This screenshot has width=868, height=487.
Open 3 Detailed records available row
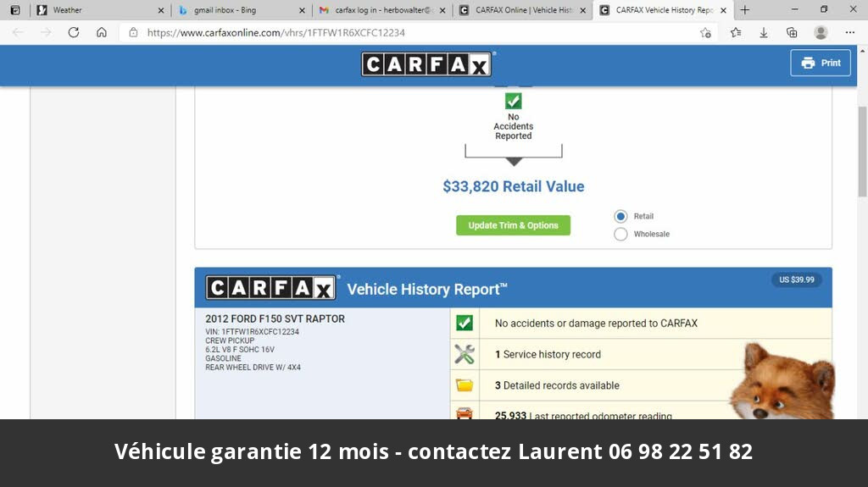click(x=641, y=385)
